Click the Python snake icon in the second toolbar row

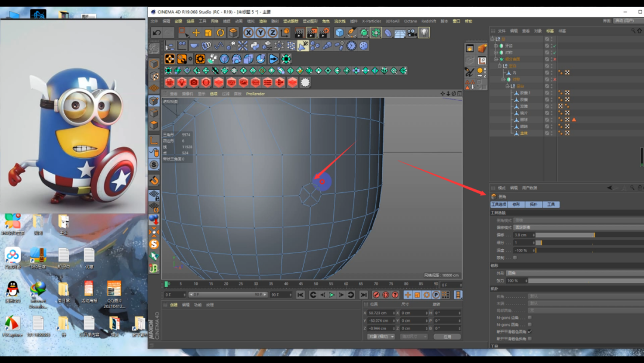(255, 45)
